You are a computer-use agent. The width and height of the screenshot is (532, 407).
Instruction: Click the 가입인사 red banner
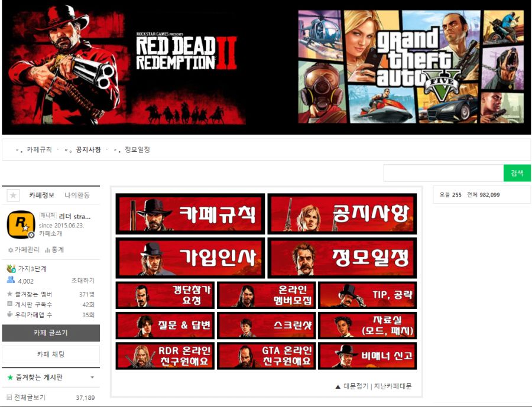[190, 258]
